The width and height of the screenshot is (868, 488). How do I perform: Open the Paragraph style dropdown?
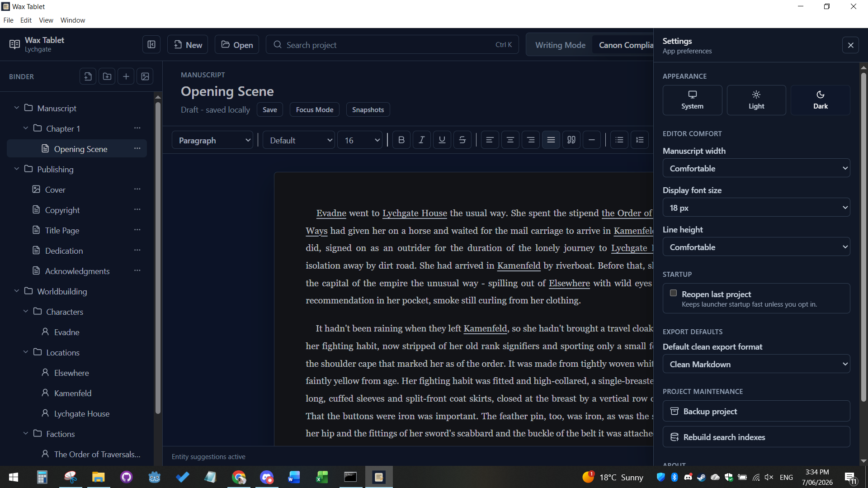click(212, 140)
